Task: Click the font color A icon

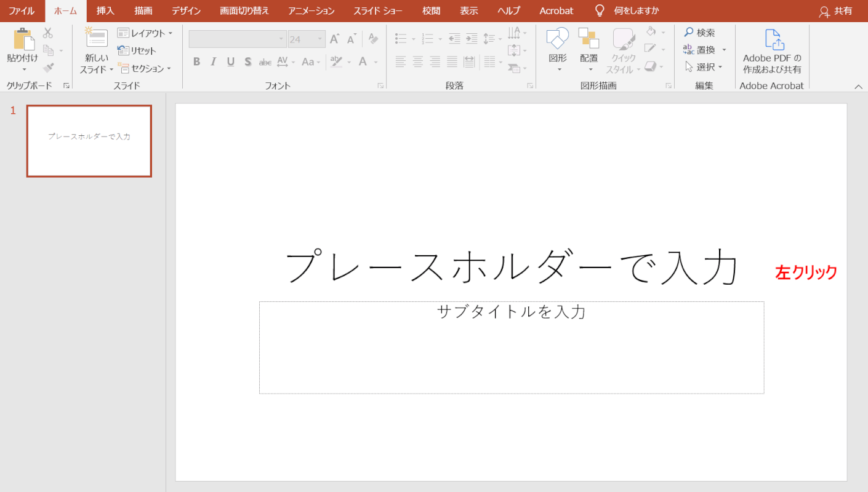Action: pos(363,61)
